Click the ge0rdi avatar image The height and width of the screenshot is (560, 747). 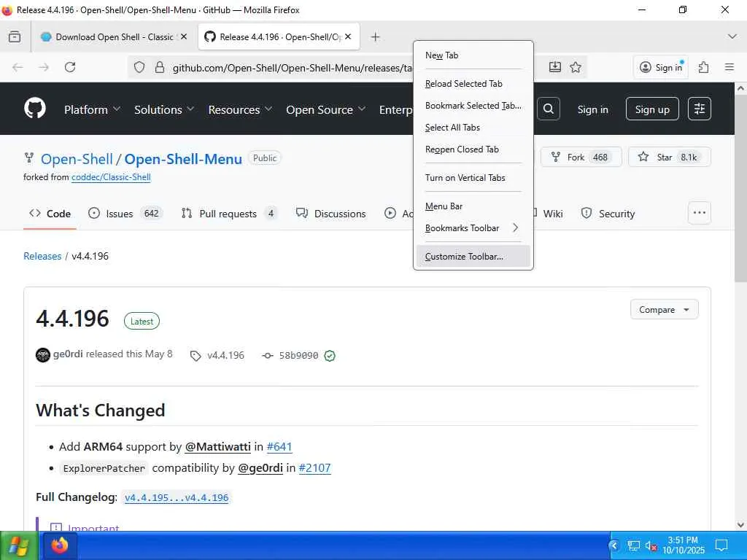tap(43, 355)
